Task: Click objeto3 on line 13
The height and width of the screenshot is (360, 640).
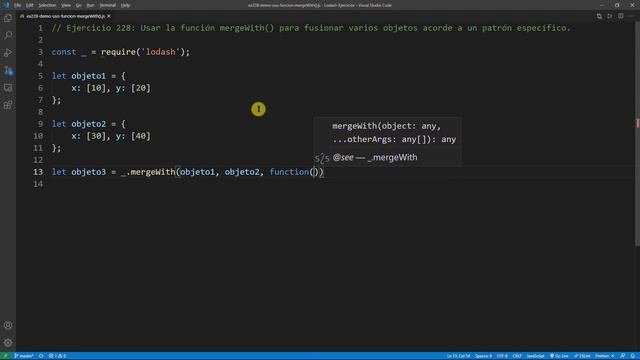Action: point(89,172)
